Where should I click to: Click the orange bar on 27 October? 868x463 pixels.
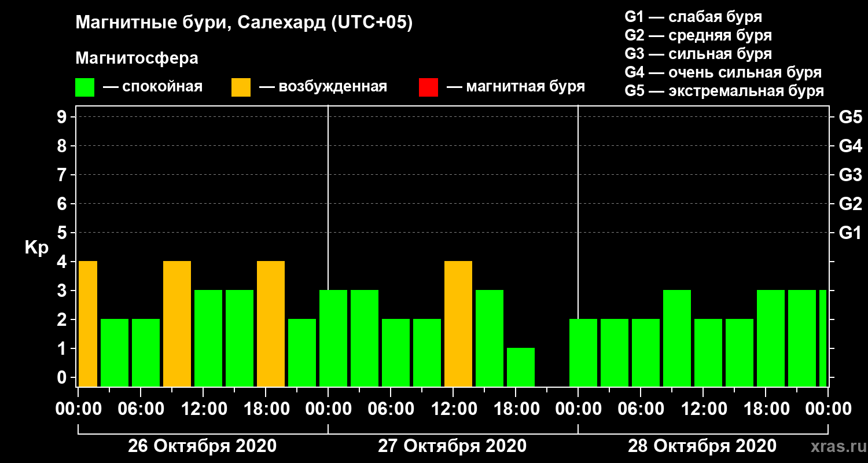[458, 324]
